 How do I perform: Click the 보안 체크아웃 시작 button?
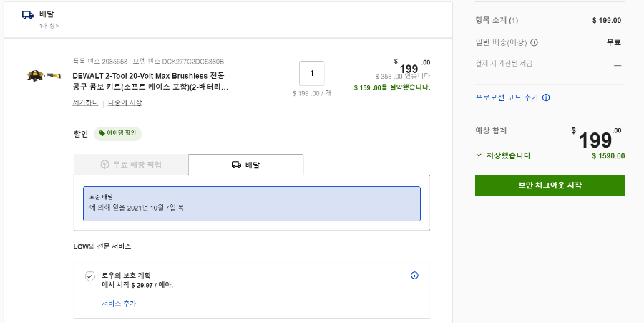(550, 185)
